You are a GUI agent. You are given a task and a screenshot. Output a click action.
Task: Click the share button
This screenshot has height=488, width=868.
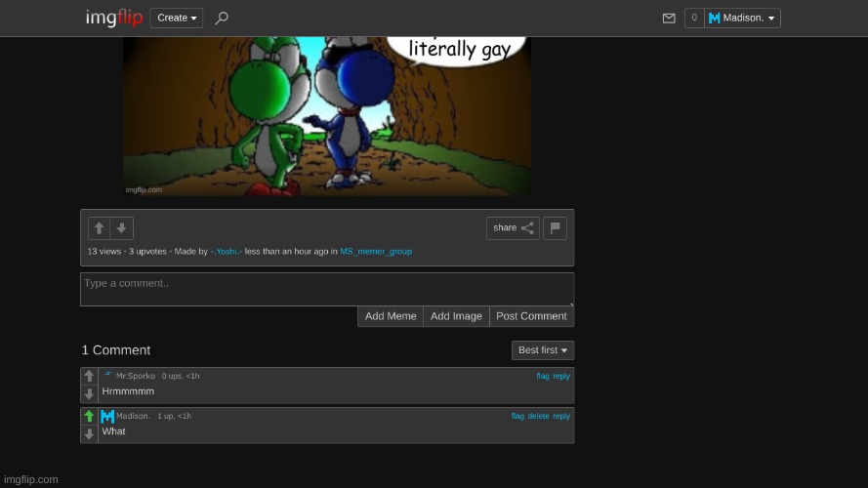(513, 228)
